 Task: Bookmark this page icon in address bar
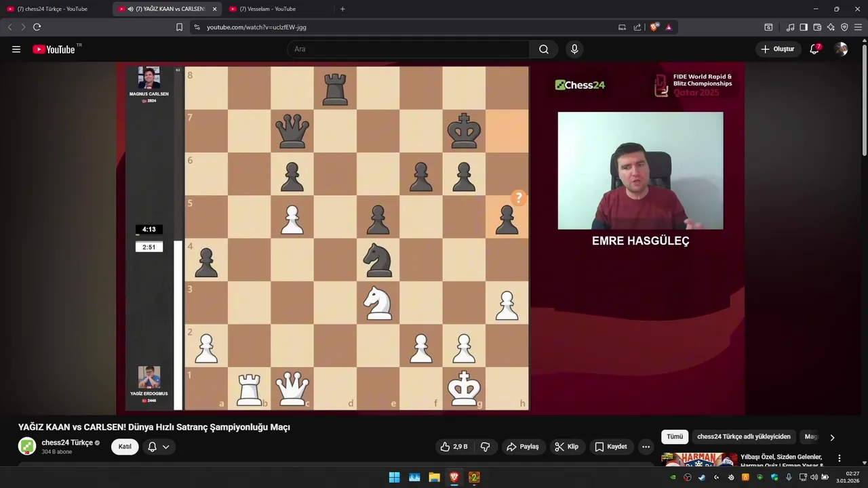pos(179,27)
